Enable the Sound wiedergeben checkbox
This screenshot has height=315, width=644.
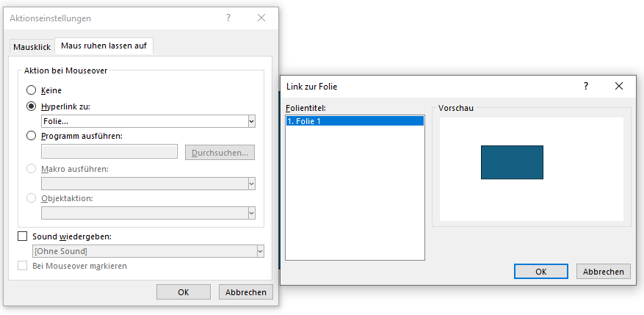pyautogui.click(x=22, y=236)
